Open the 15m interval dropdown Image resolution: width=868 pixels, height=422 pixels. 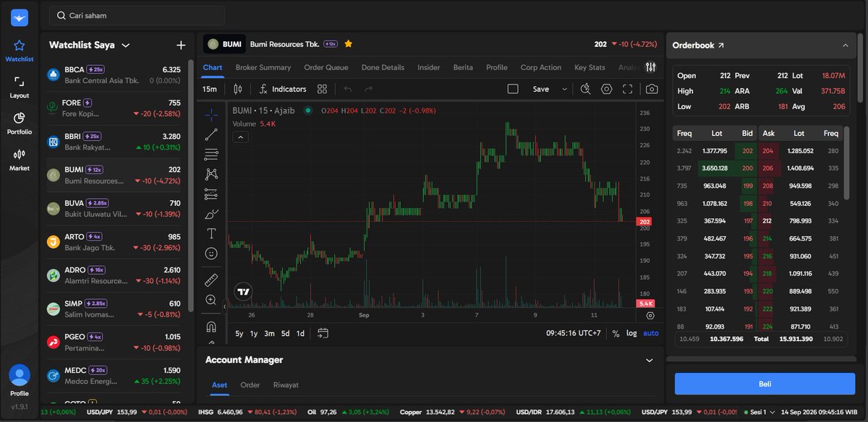tap(210, 89)
